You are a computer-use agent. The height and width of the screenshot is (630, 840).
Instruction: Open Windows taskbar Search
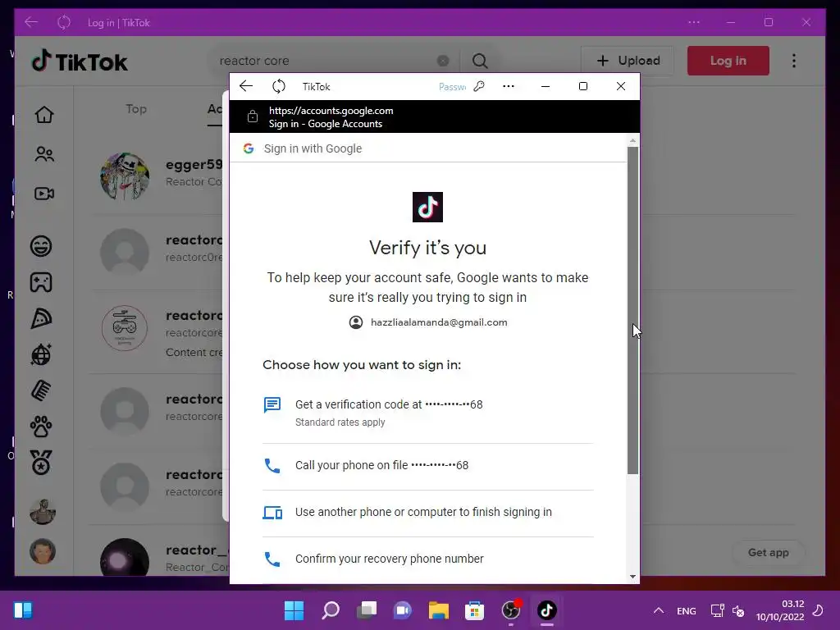click(331, 610)
